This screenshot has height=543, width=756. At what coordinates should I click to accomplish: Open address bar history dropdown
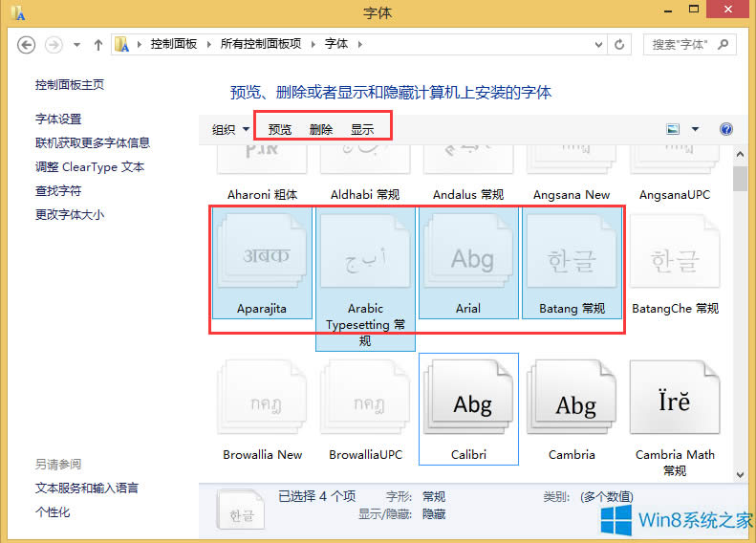pos(598,45)
